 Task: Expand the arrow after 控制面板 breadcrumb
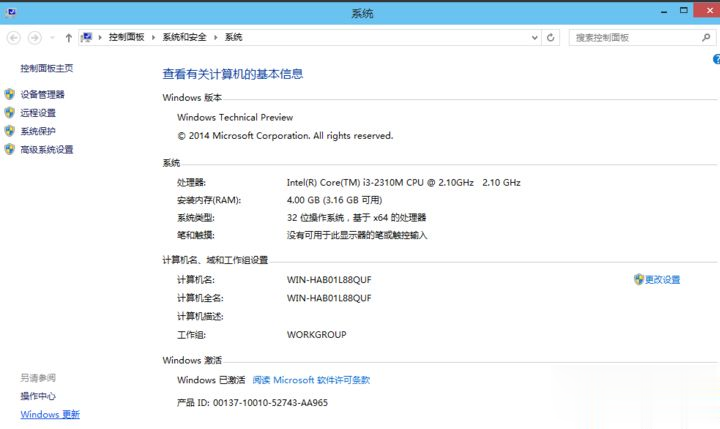(x=153, y=37)
